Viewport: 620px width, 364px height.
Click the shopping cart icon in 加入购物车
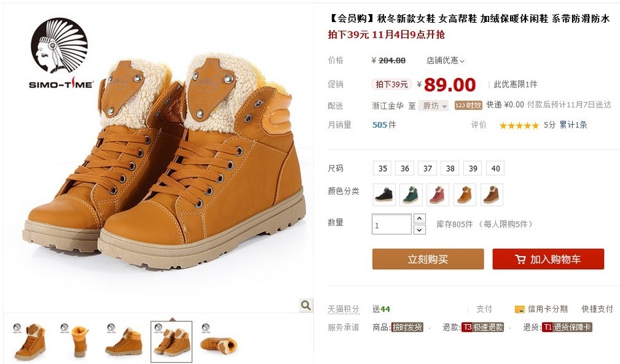521,259
